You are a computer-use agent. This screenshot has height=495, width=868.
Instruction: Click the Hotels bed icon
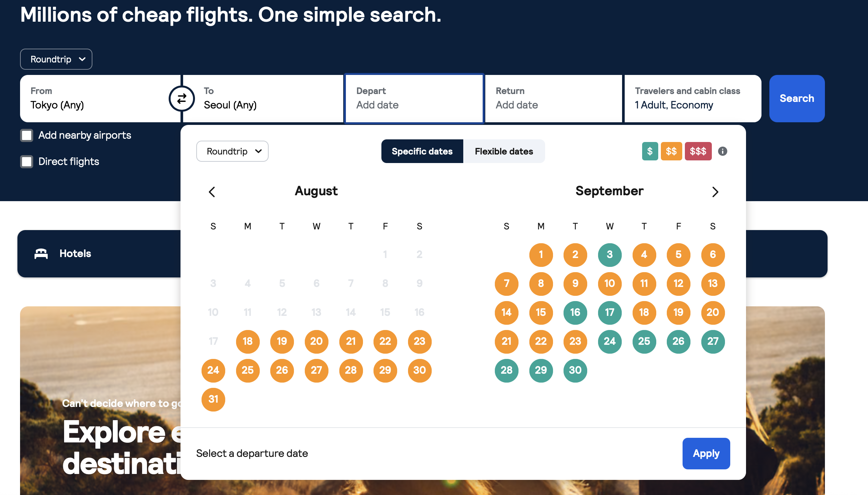pos(41,254)
